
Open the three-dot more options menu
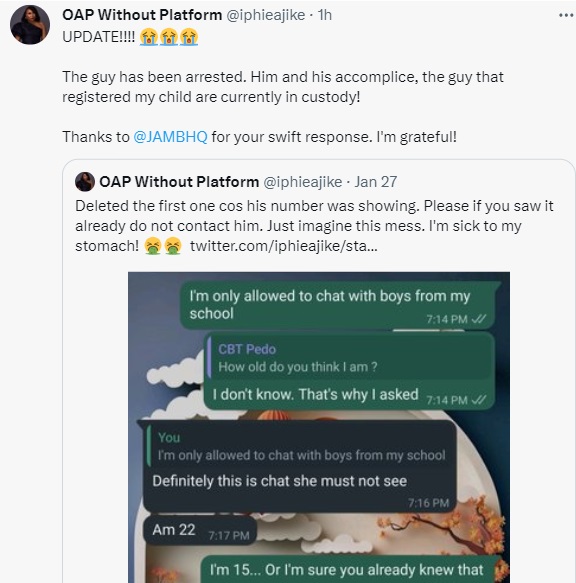coord(566,15)
